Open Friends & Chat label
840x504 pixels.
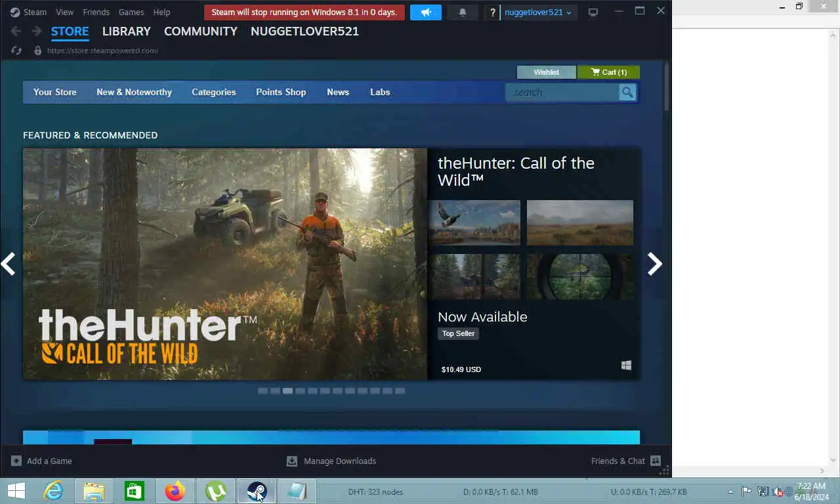618,461
